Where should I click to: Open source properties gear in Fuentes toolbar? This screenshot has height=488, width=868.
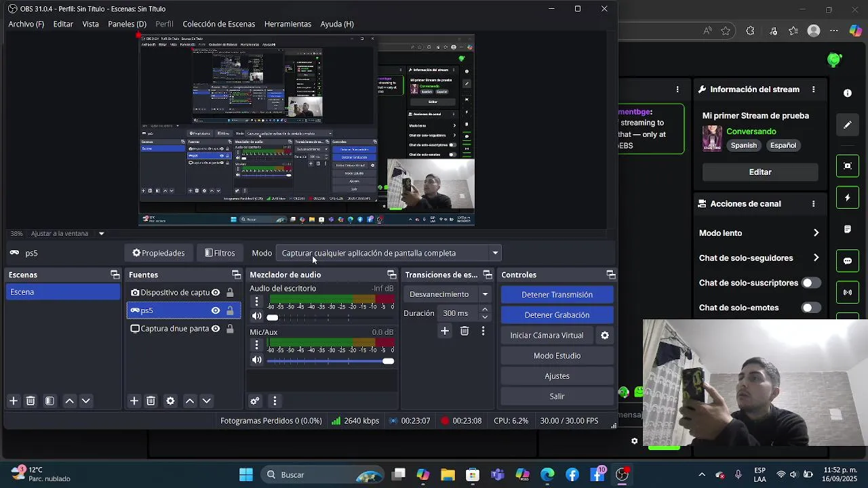[170, 401]
